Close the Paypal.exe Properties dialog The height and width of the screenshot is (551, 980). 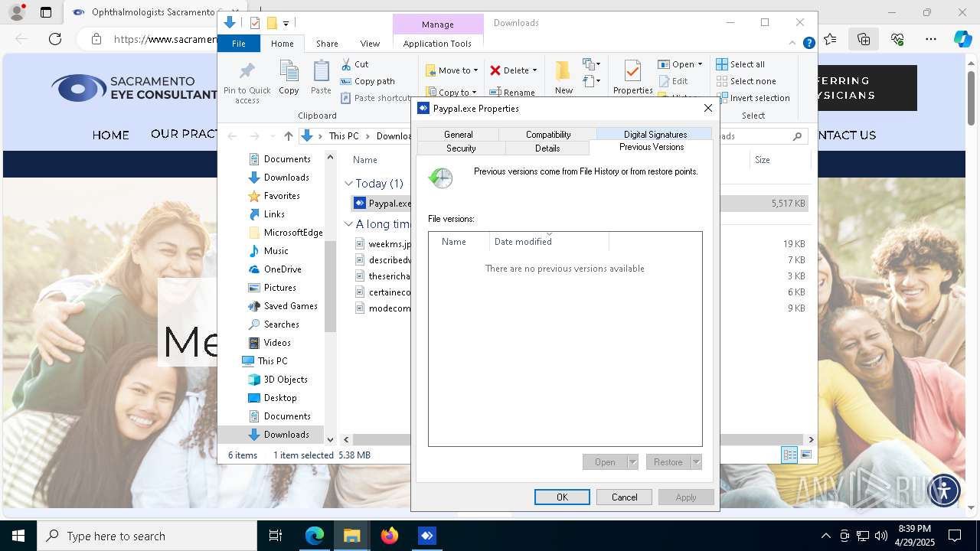(x=708, y=109)
